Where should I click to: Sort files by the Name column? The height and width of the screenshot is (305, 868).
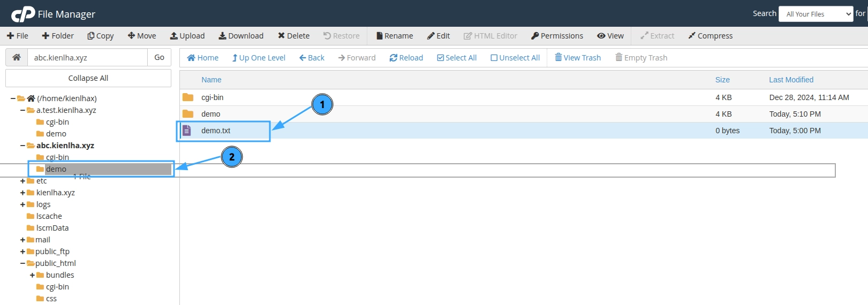(x=211, y=80)
